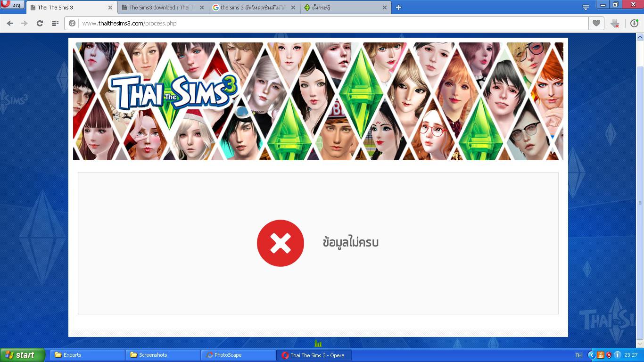Open the Screenshots folder from the taskbar
The image size is (644, 362).
pos(163,355)
